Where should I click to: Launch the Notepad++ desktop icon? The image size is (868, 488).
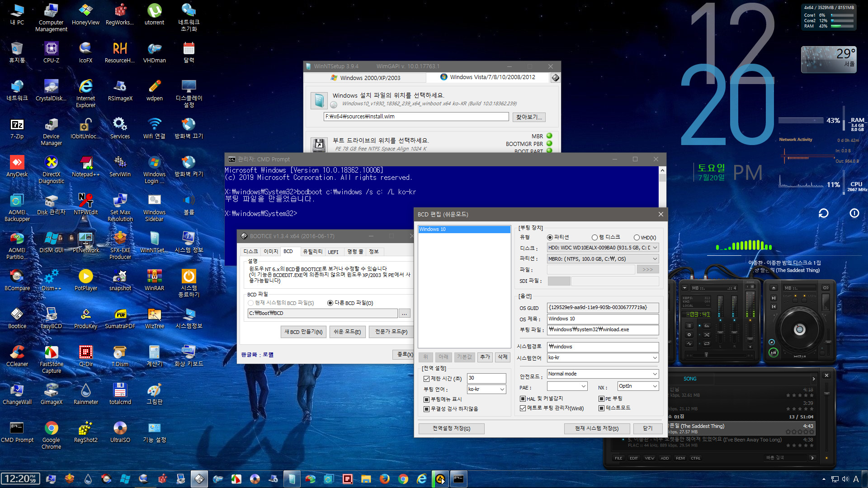85,166
